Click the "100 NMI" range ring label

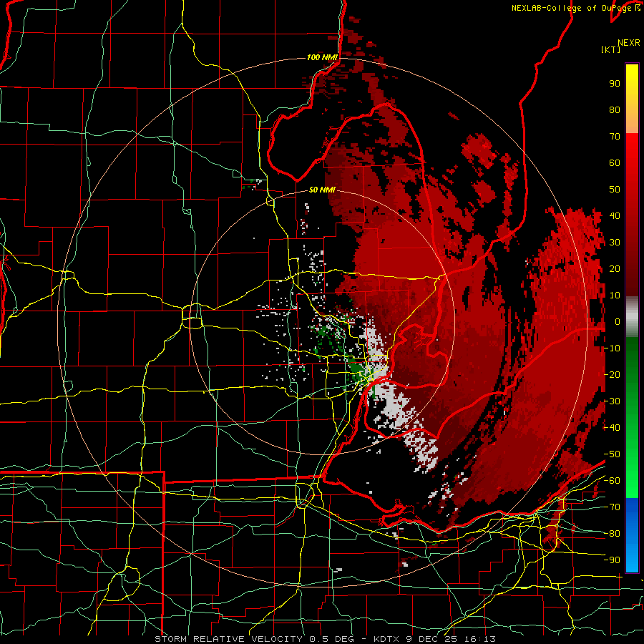[323, 57]
